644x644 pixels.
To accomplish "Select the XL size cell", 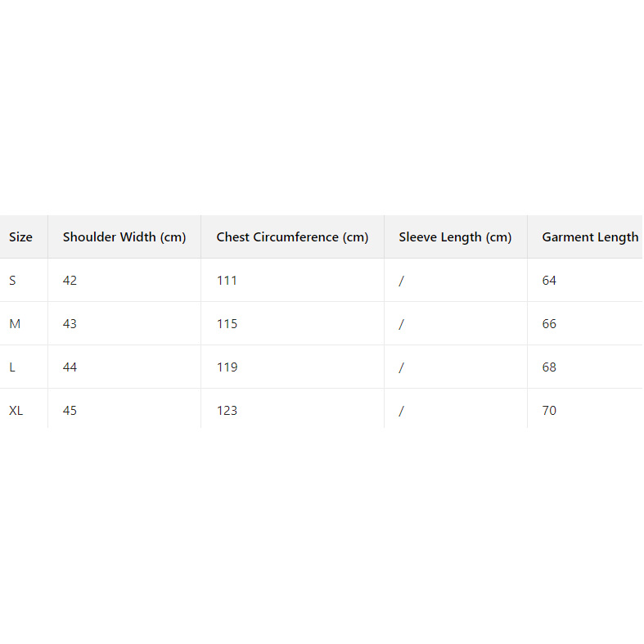I will pos(16,411).
